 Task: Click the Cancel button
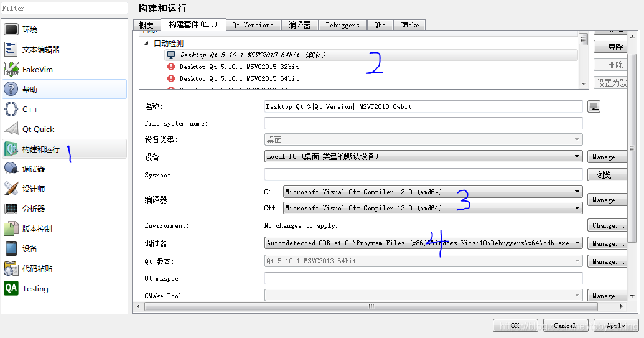(566, 326)
